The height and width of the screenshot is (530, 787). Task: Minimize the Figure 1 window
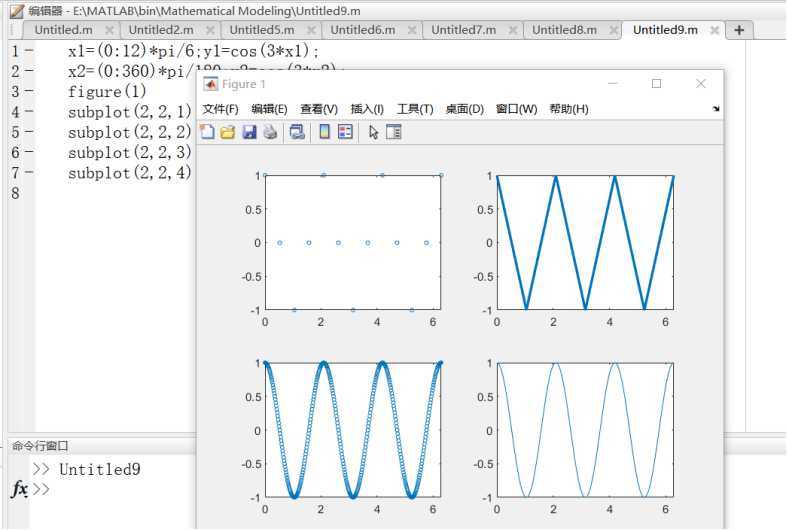tap(612, 83)
